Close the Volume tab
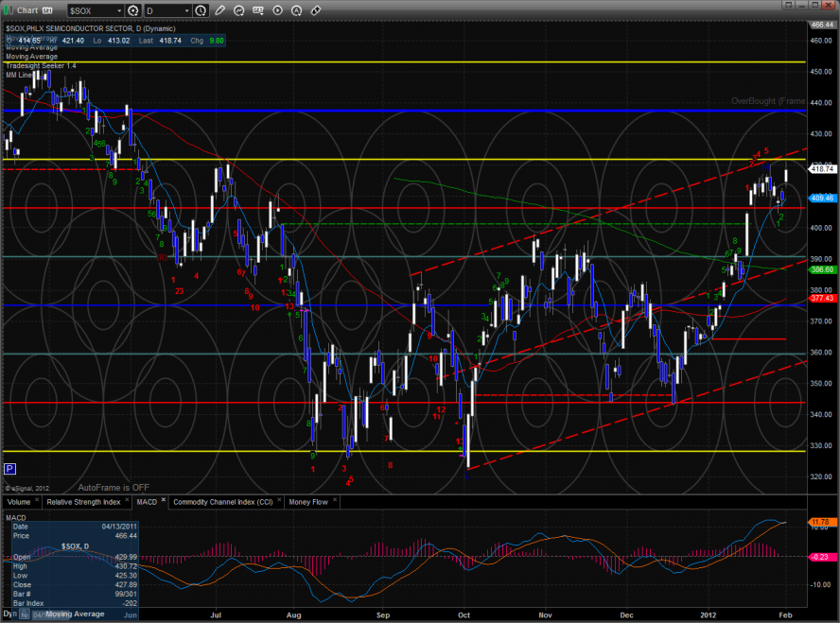Image resolution: width=840 pixels, height=623 pixels. (37, 500)
